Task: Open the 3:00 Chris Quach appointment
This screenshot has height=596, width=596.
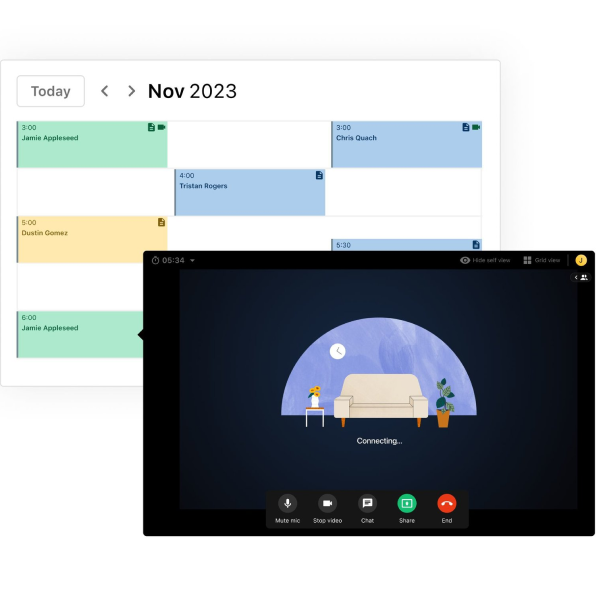Action: coord(406,144)
